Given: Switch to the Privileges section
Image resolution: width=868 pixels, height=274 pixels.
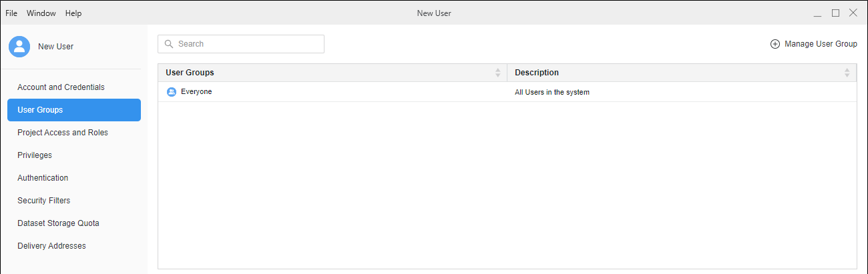Looking at the screenshot, I should click(35, 155).
